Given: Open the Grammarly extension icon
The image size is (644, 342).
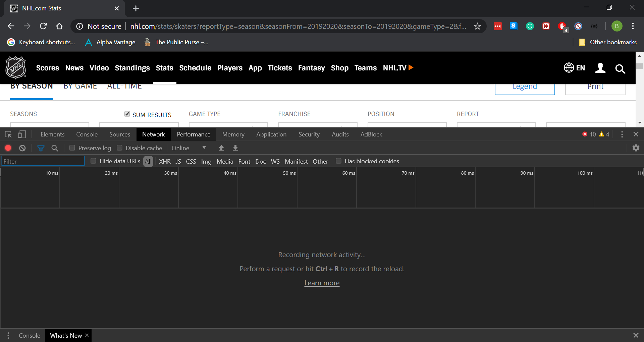Looking at the screenshot, I should coord(530,26).
